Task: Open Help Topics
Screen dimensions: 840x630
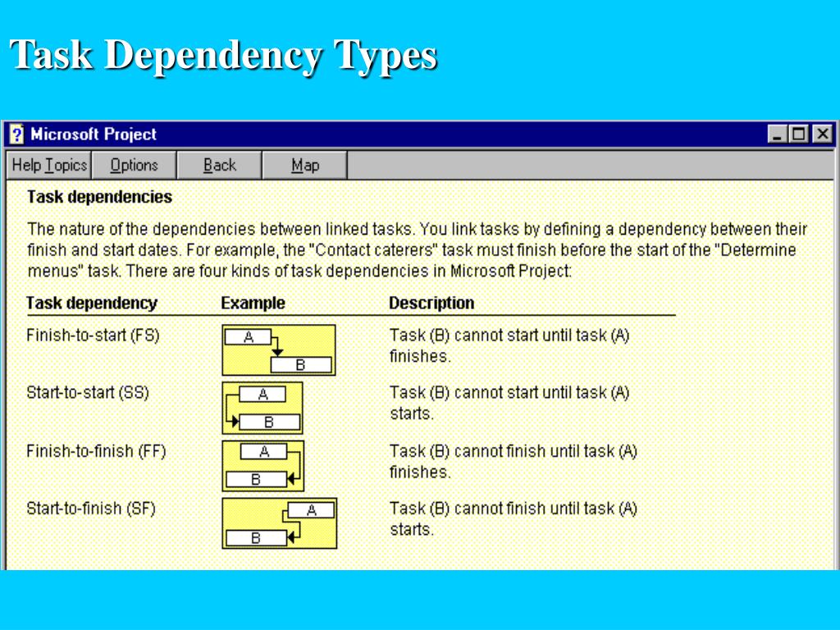Action: click(49, 166)
